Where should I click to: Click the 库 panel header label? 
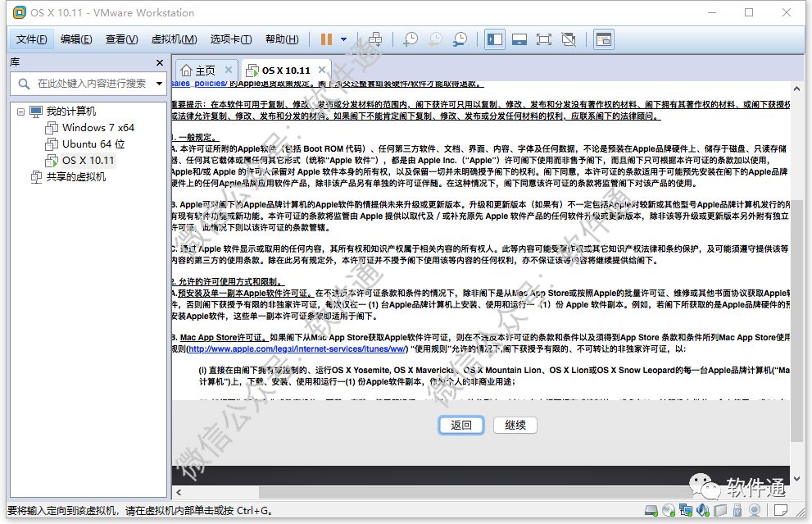click(x=15, y=62)
